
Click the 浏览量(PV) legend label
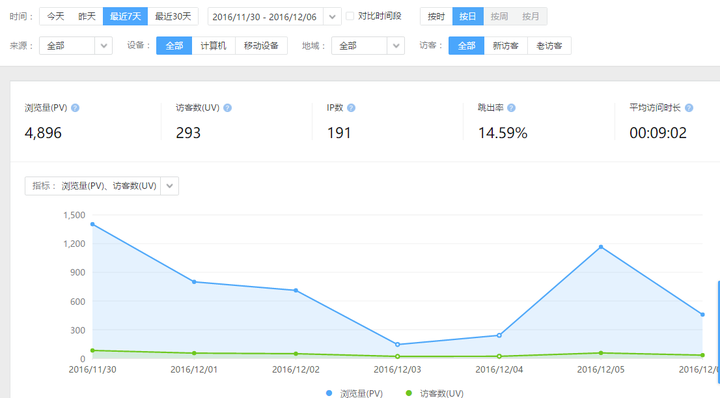361,393
